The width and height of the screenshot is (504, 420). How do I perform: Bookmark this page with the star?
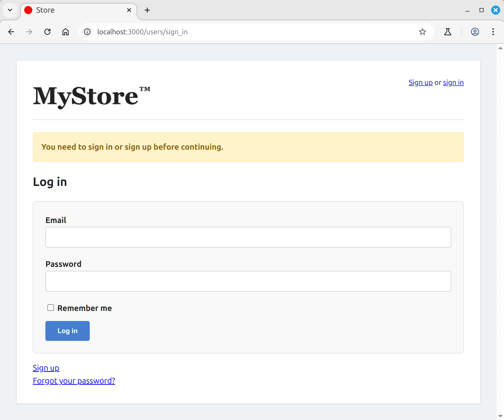point(422,32)
